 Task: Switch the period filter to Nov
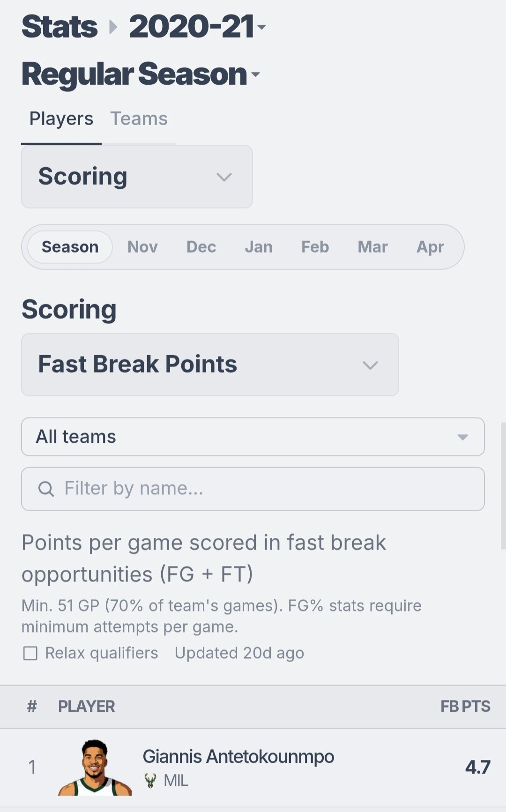tap(142, 247)
